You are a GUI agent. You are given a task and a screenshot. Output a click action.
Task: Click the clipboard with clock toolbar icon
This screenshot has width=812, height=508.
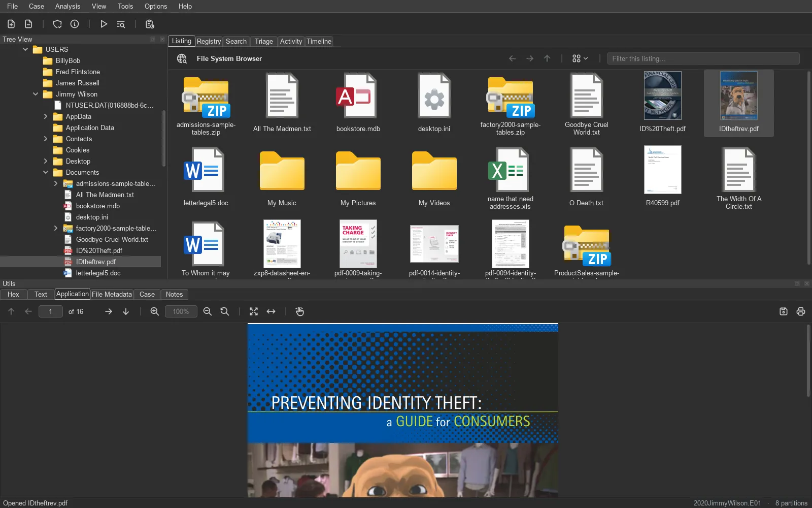tap(150, 24)
